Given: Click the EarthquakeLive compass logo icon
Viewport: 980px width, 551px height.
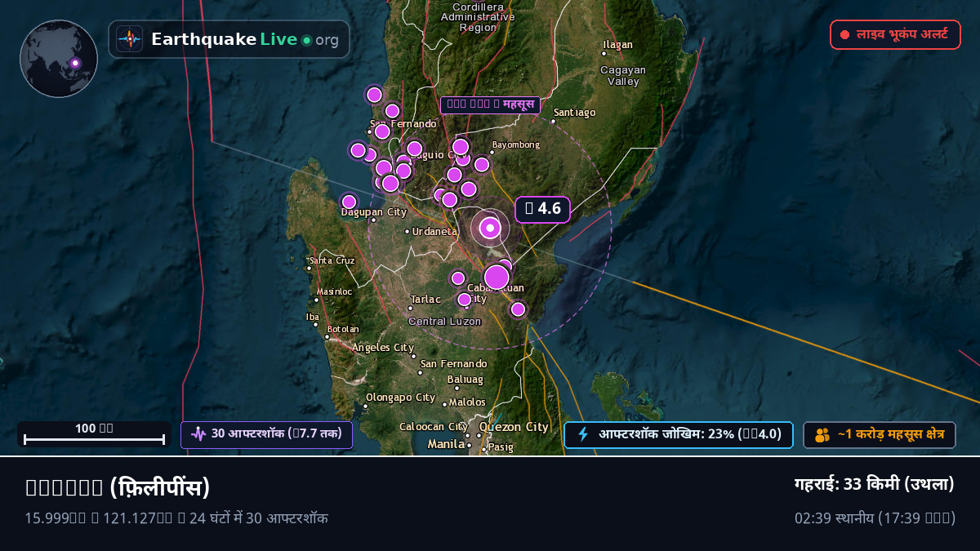Looking at the screenshot, I should (x=129, y=39).
